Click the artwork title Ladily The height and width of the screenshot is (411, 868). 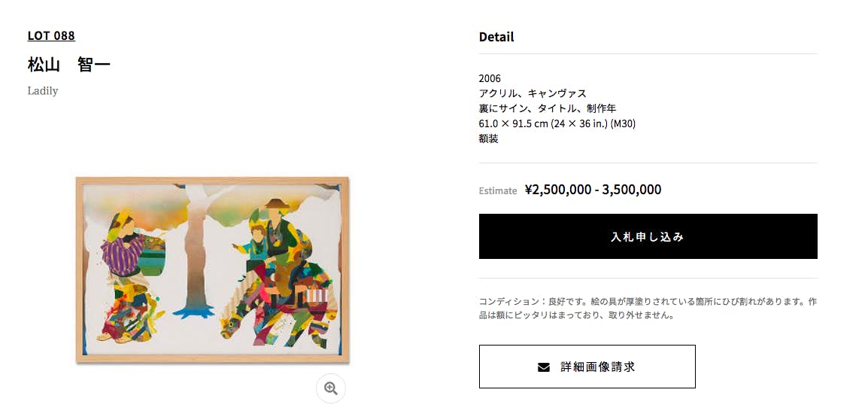(43, 91)
